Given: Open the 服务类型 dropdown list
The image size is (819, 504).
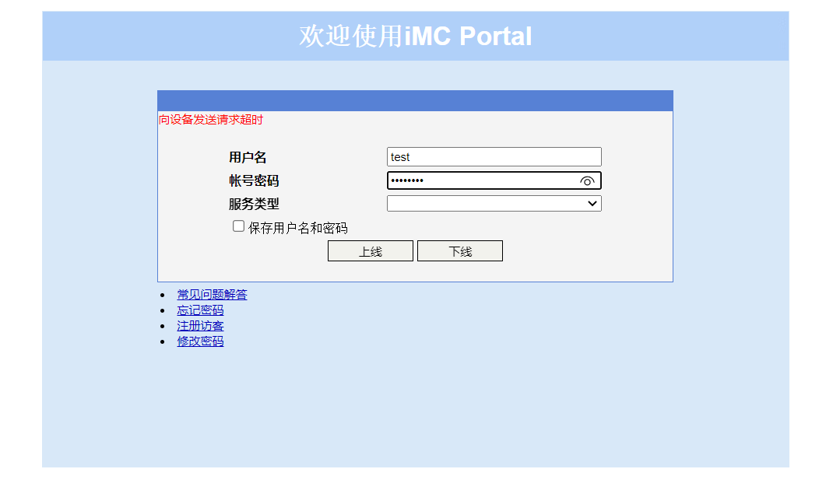Looking at the screenshot, I should click(494, 204).
